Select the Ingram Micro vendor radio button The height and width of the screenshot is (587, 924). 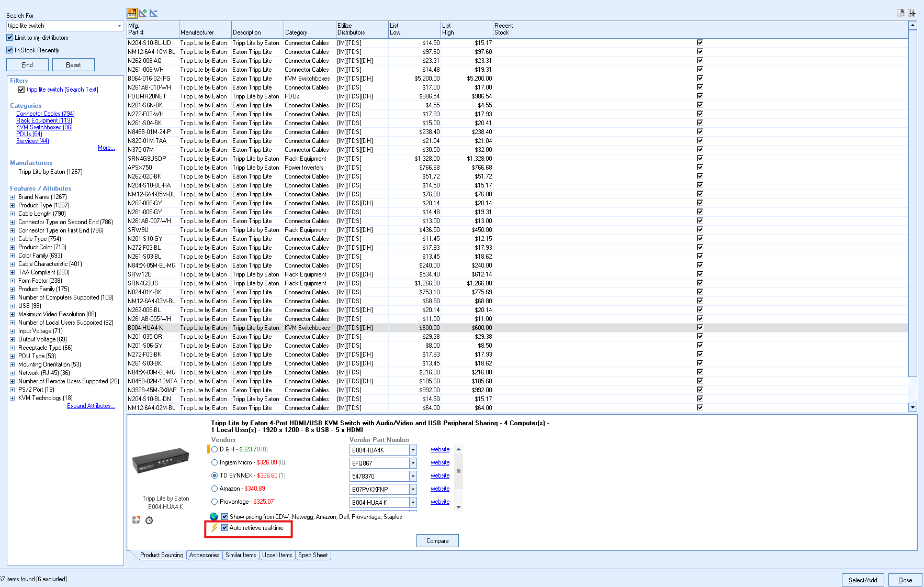click(x=215, y=462)
